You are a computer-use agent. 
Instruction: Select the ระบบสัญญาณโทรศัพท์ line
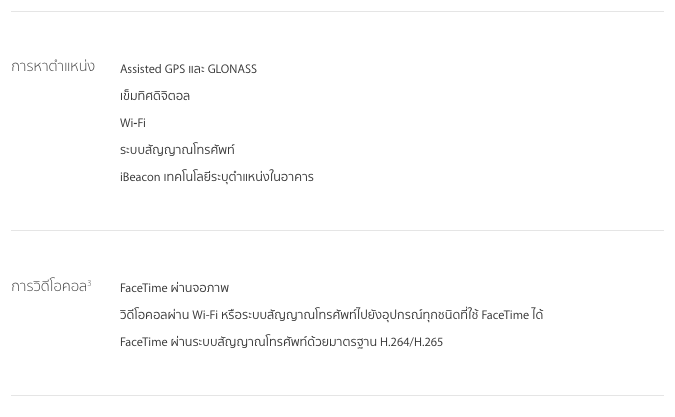tap(177, 150)
